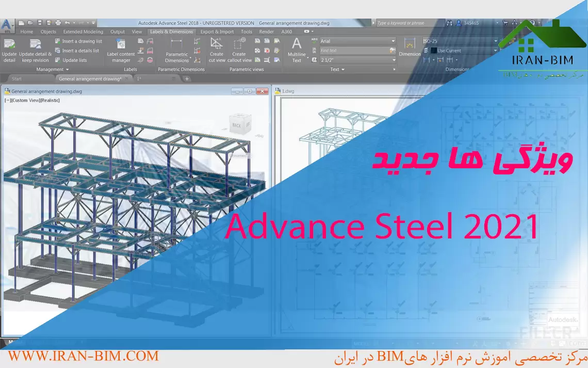Viewport: 588px width, 368px height.
Task: Expand the ISO-25 dimension style dropdown
Action: pyautogui.click(x=496, y=41)
